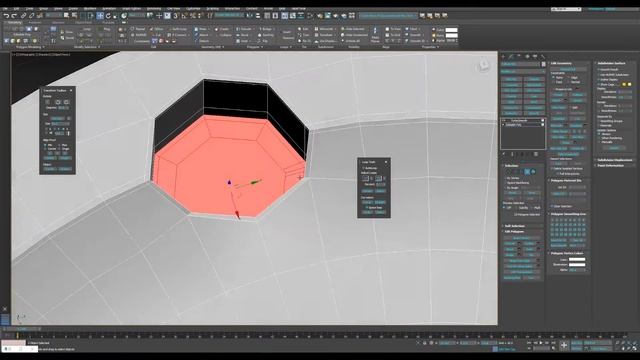Click Pin Stack icon below modifier stack

point(504,154)
